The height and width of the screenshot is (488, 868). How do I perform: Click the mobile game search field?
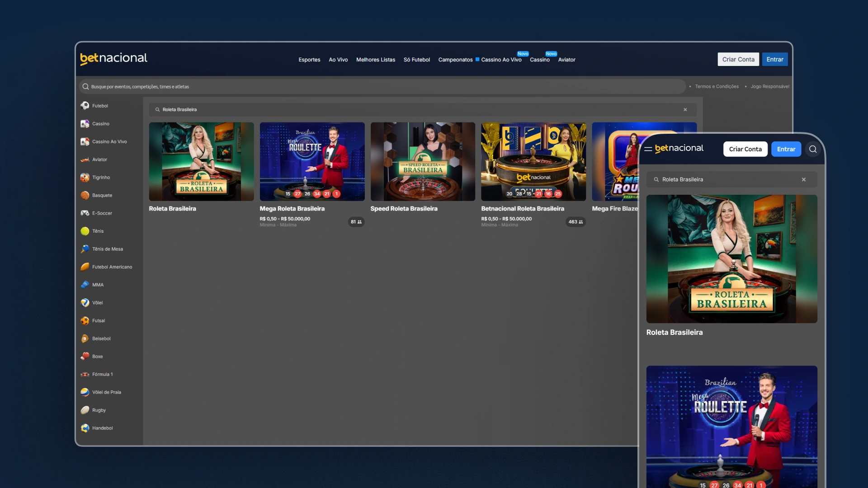(x=732, y=179)
